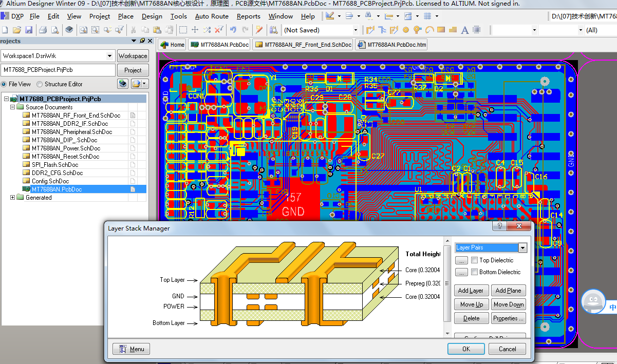Click the compile project chip icon in Projects panel
This screenshot has height=364, width=617.
pos(123,84)
